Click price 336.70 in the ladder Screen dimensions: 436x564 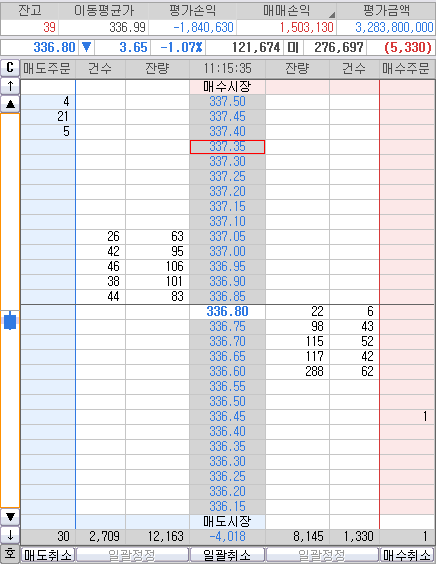(227, 341)
